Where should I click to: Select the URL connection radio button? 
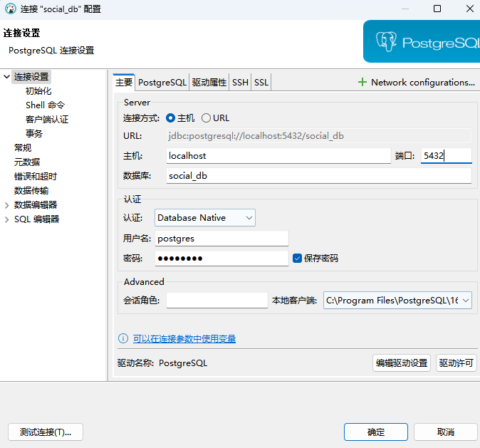206,118
